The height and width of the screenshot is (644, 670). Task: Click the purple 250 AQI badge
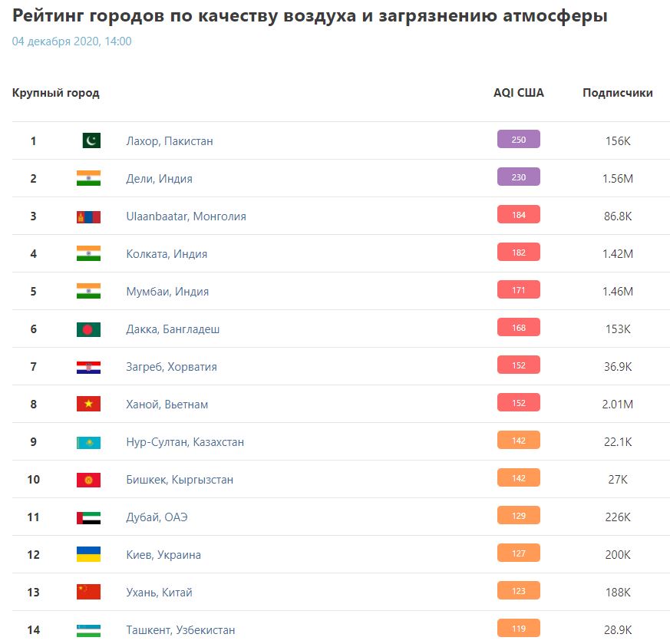pyautogui.click(x=519, y=139)
